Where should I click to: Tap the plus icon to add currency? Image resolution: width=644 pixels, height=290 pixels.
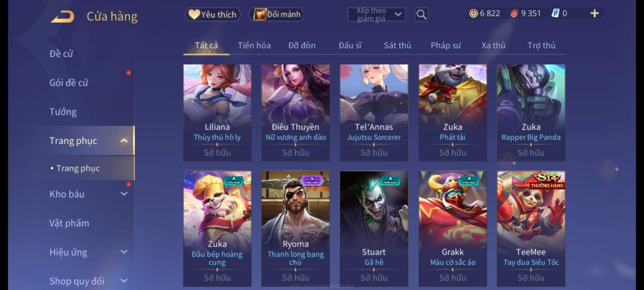pyautogui.click(x=595, y=13)
